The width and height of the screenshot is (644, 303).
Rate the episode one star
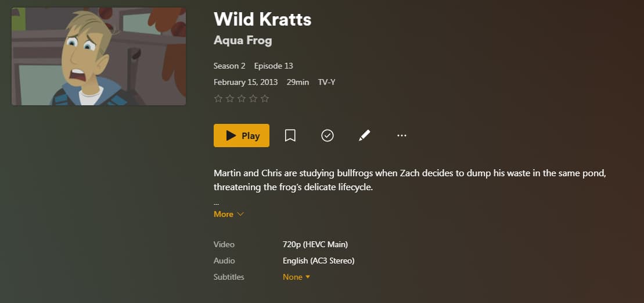coord(218,99)
